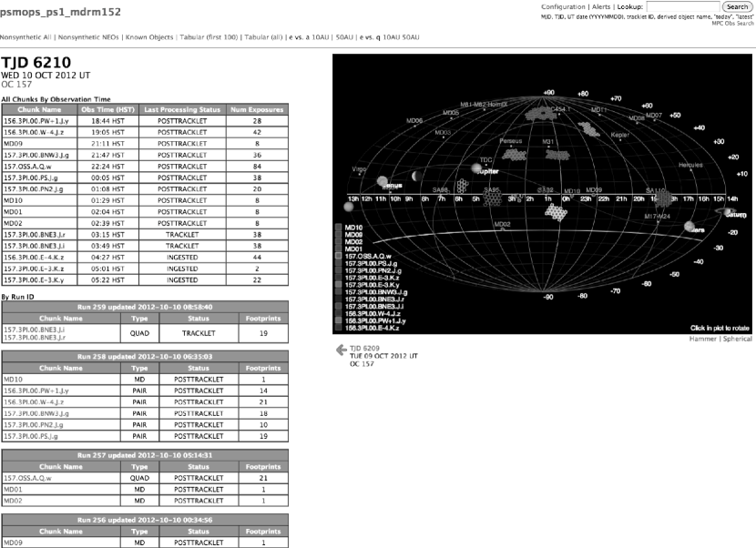Click the INGESTED status for 156.3PI.00.E-4.K.z

click(182, 258)
